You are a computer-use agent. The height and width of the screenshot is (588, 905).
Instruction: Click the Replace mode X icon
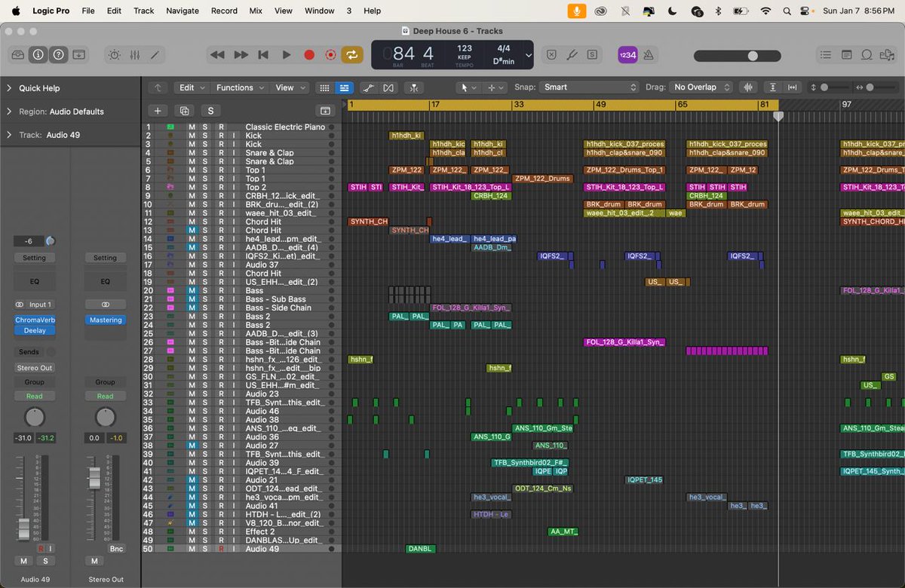[x=551, y=55]
